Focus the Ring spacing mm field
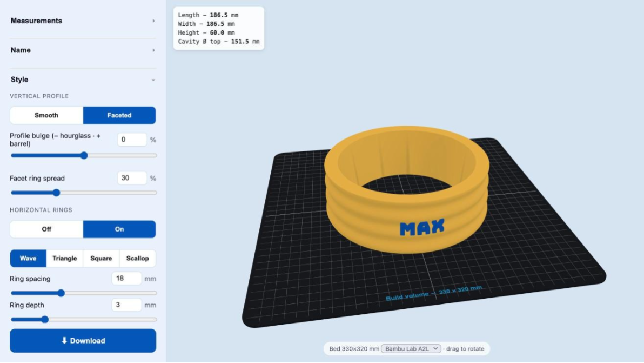Screen dimensions: 644x363 [x=126, y=279]
